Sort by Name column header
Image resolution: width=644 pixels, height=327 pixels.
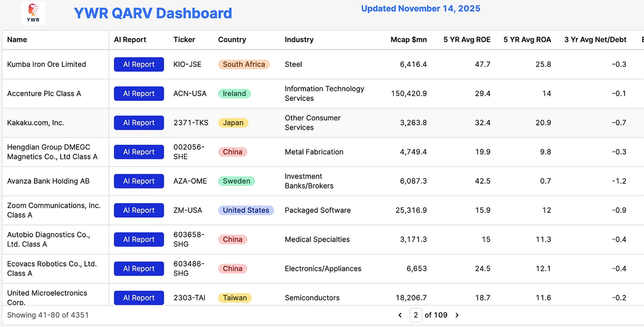pos(17,40)
